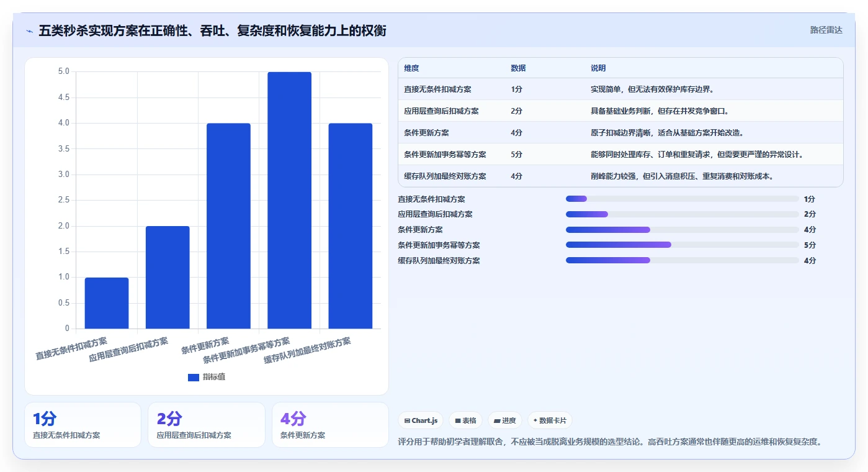This screenshot has width=868, height=472.
Task: Click the 进度 chip icon
Action: pos(496,420)
